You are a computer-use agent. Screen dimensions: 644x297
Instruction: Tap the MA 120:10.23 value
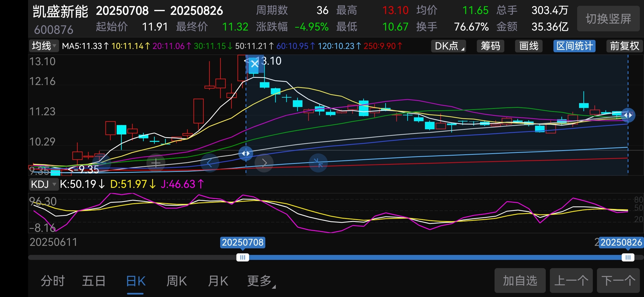[x=339, y=46]
